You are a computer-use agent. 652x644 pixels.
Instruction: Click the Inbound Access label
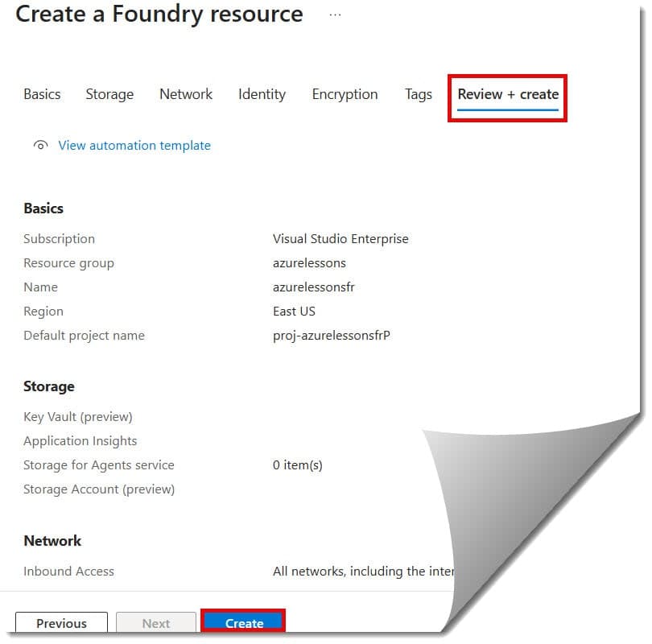[x=68, y=571]
